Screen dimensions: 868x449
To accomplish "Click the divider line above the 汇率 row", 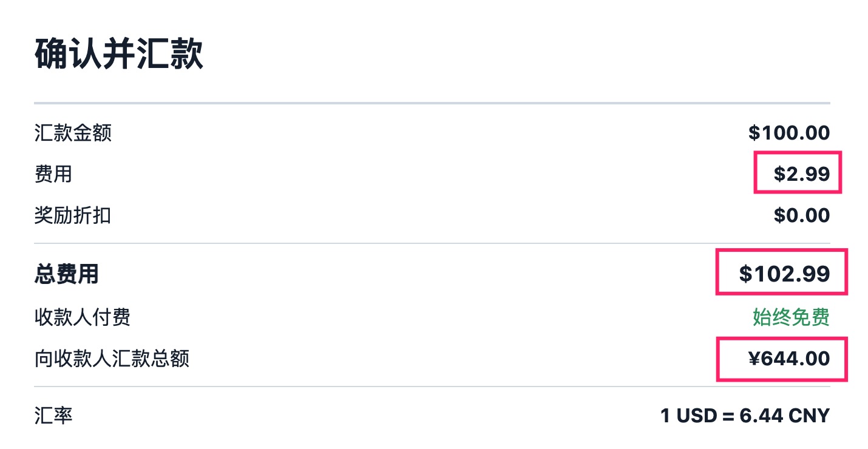I will pos(432,387).
